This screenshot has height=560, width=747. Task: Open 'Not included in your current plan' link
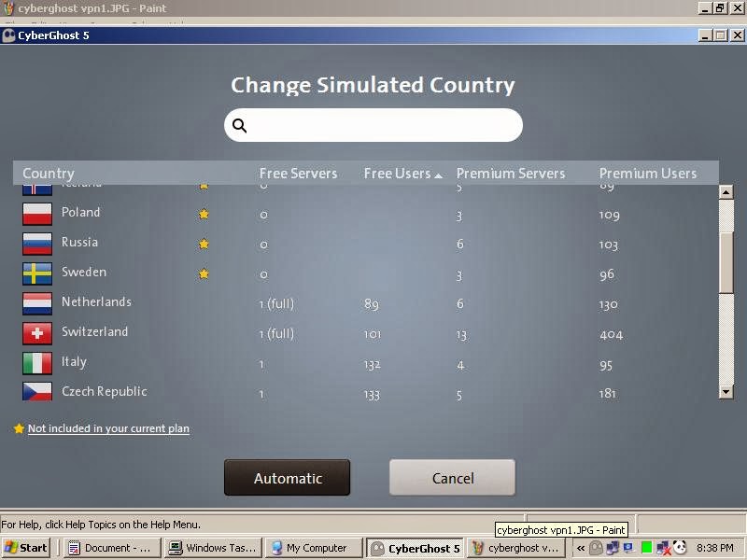(108, 428)
